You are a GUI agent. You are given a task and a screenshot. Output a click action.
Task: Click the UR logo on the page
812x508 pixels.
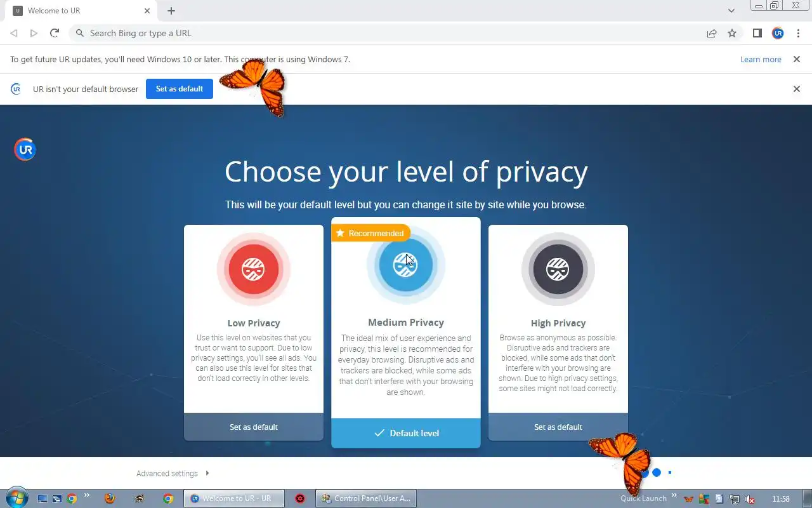pyautogui.click(x=25, y=149)
